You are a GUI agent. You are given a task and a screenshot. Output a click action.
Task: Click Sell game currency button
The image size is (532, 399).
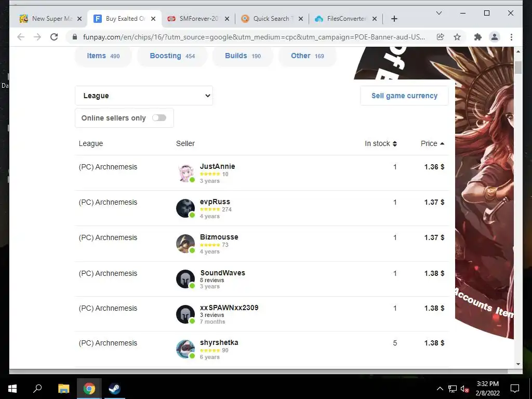tap(404, 96)
